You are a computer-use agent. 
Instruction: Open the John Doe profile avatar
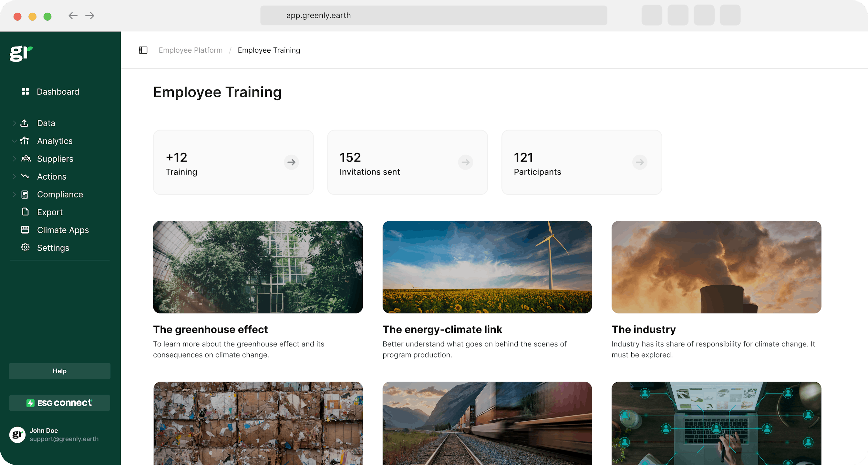coord(16,435)
